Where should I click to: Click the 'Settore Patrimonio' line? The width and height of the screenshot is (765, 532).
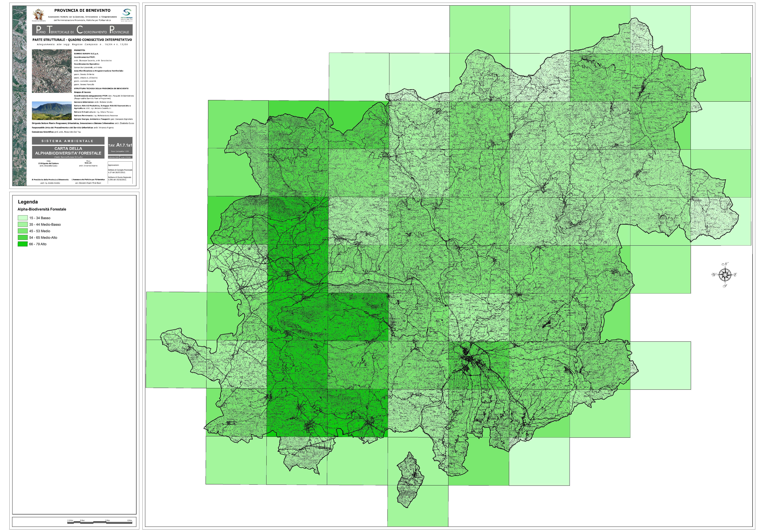coord(96,116)
